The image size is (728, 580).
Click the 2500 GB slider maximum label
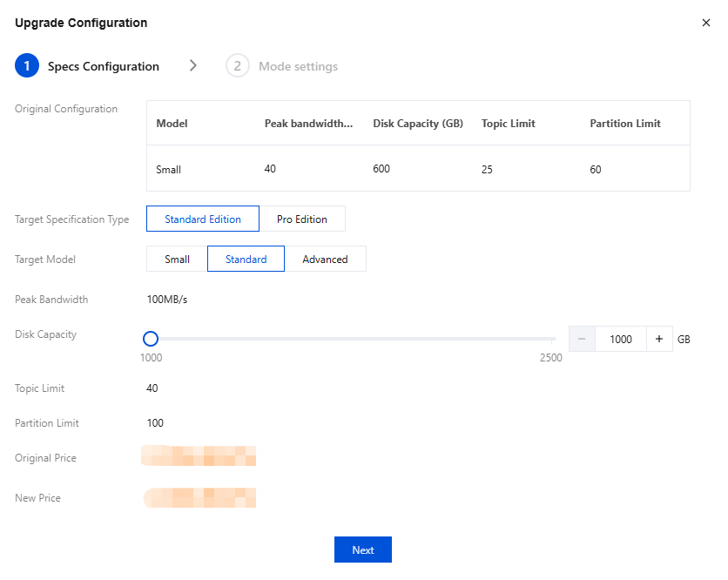tap(550, 357)
